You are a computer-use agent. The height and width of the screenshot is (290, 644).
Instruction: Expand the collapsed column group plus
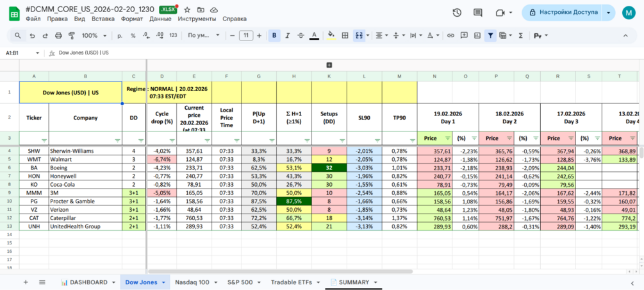(329, 65)
